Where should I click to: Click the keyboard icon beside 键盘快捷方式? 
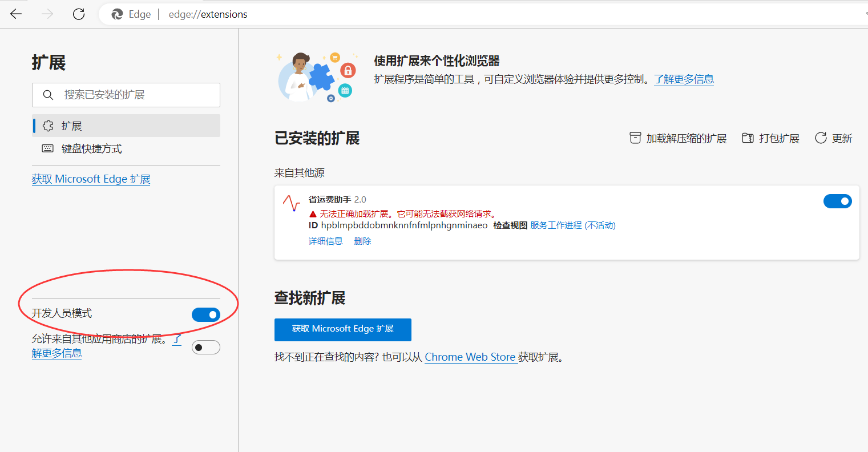coord(48,148)
